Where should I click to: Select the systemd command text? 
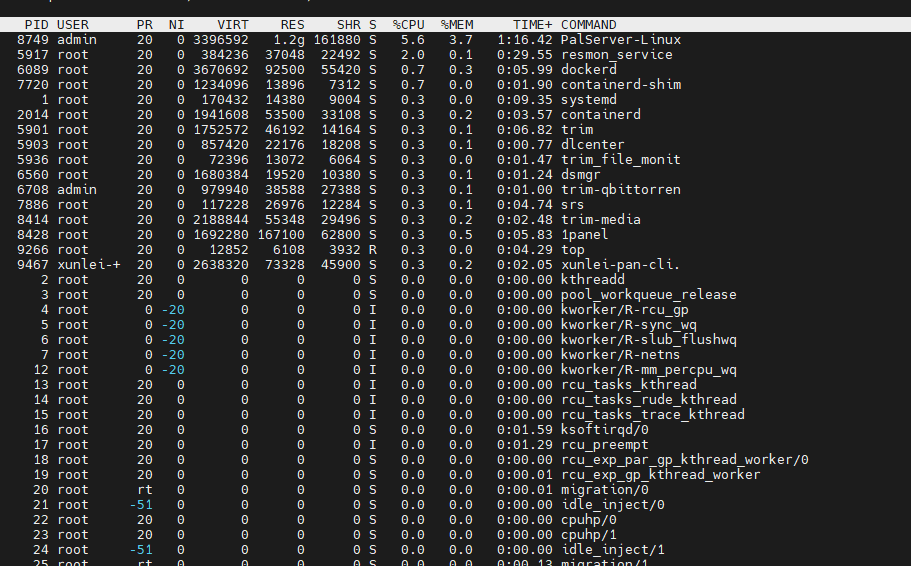(x=589, y=100)
